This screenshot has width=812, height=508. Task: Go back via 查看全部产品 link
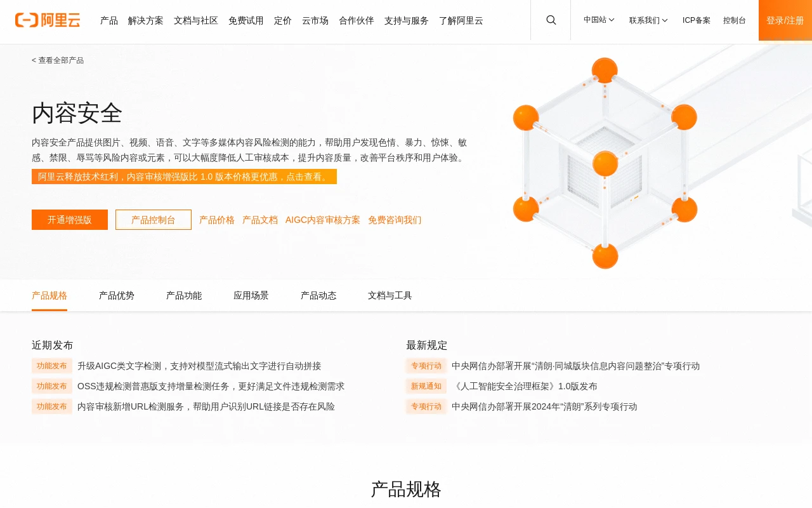point(58,60)
